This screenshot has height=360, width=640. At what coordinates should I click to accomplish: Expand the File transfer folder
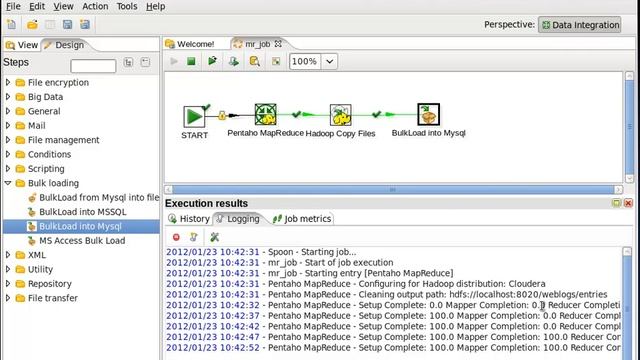(8, 298)
